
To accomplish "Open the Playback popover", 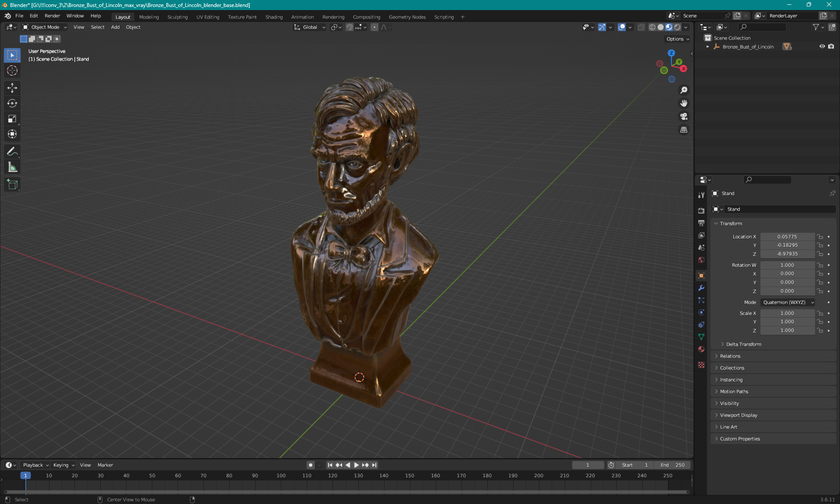I will click(35, 465).
